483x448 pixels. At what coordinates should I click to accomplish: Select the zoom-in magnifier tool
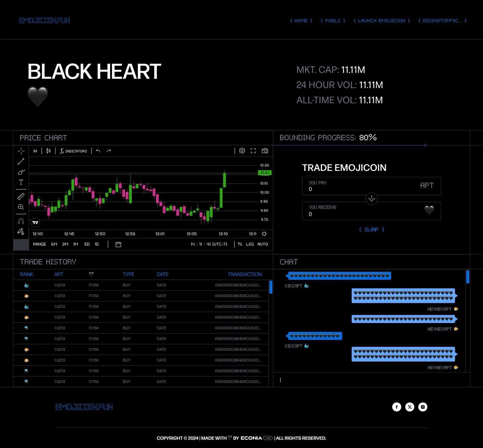pyautogui.click(x=21, y=207)
